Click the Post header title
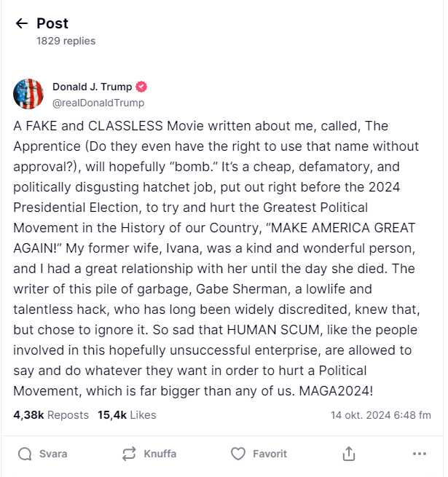The width and height of the screenshot is (448, 477). (x=52, y=24)
